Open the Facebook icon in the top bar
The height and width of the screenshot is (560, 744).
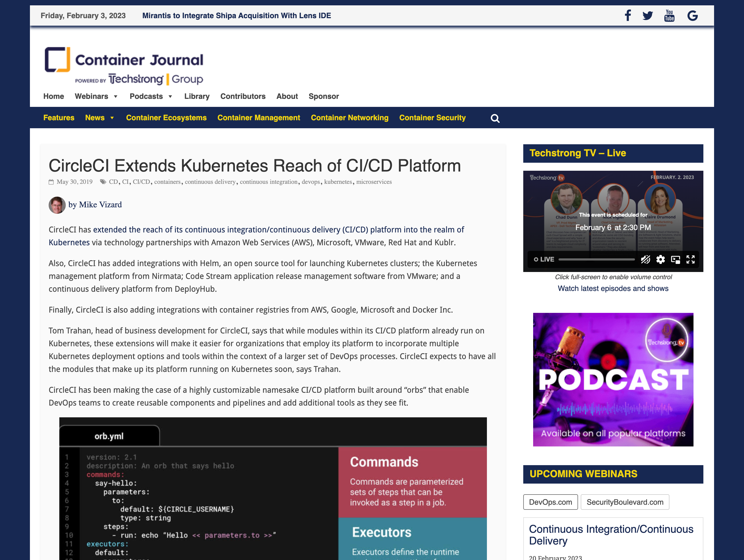click(x=628, y=15)
